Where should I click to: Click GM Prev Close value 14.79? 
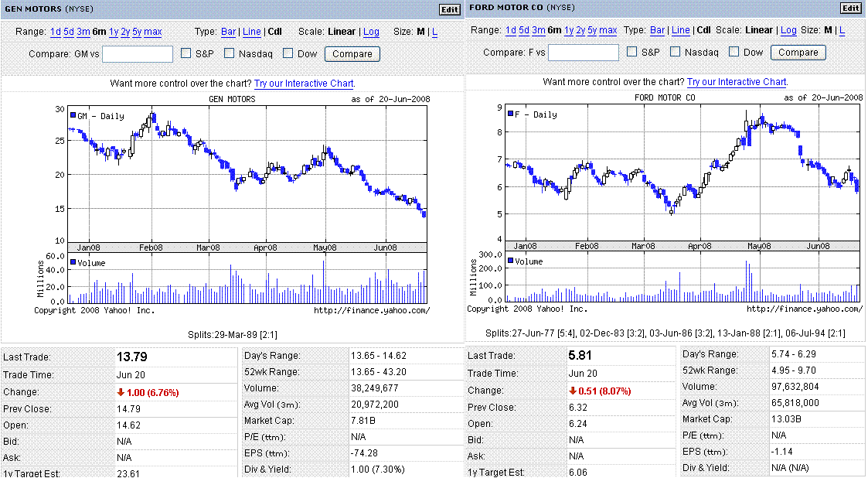(128, 408)
